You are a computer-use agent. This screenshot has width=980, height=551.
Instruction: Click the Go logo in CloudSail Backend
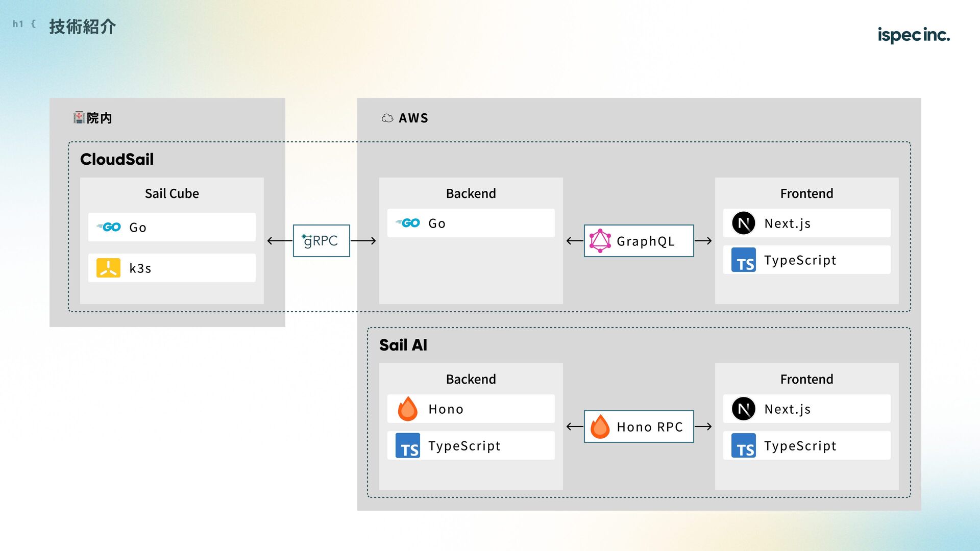click(408, 223)
